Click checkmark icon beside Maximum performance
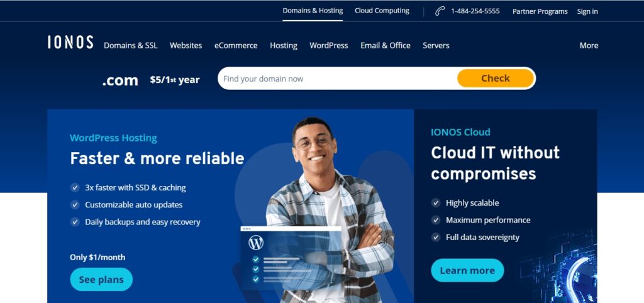This screenshot has height=303, width=644. (436, 220)
